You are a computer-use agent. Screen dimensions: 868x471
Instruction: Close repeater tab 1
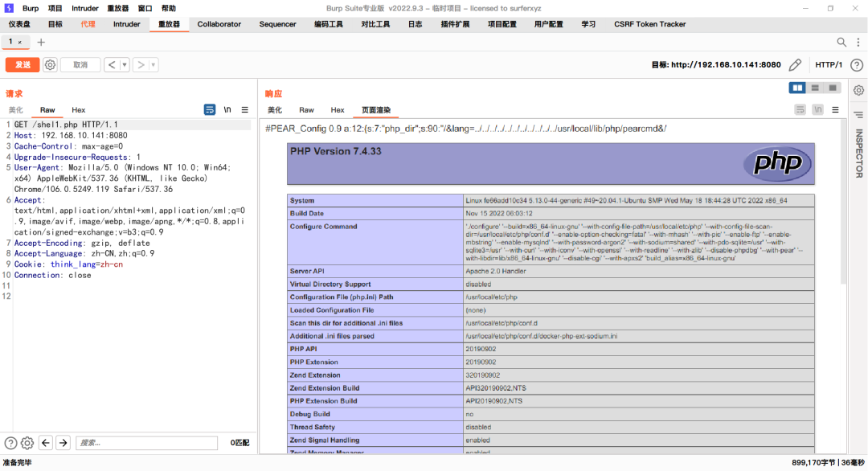(x=20, y=42)
